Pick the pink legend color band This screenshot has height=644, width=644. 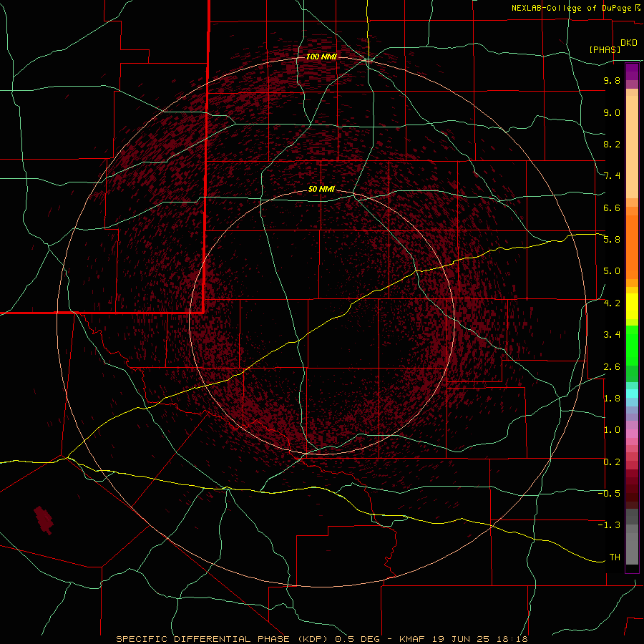click(x=632, y=434)
